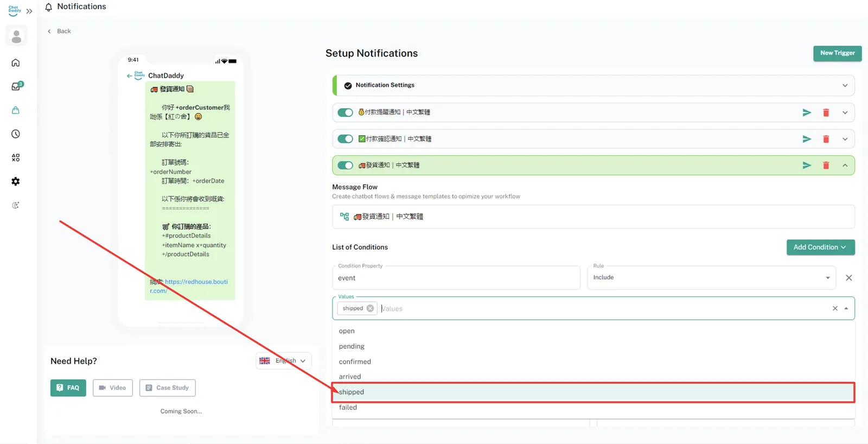Open the English language selector

tap(283, 361)
